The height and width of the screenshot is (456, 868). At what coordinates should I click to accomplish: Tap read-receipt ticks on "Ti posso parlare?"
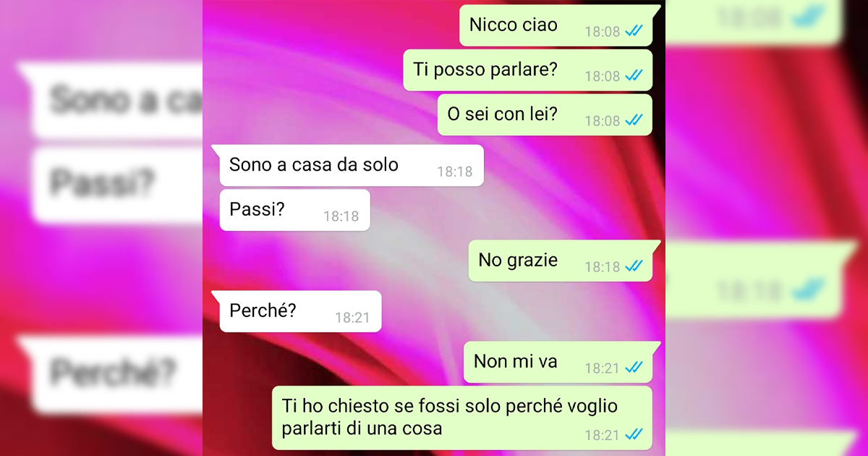[634, 76]
